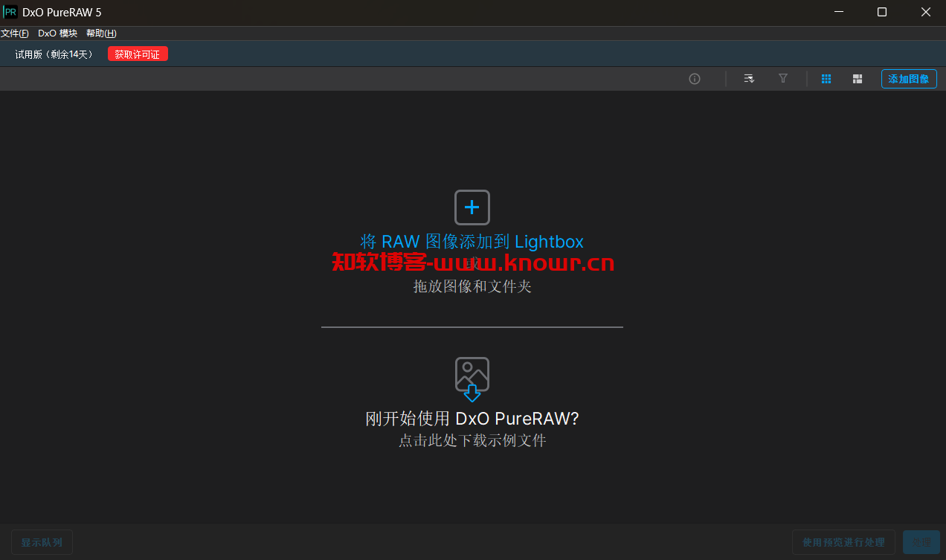This screenshot has height=560, width=946.
Task: Open the sort options icon
Action: click(749, 79)
